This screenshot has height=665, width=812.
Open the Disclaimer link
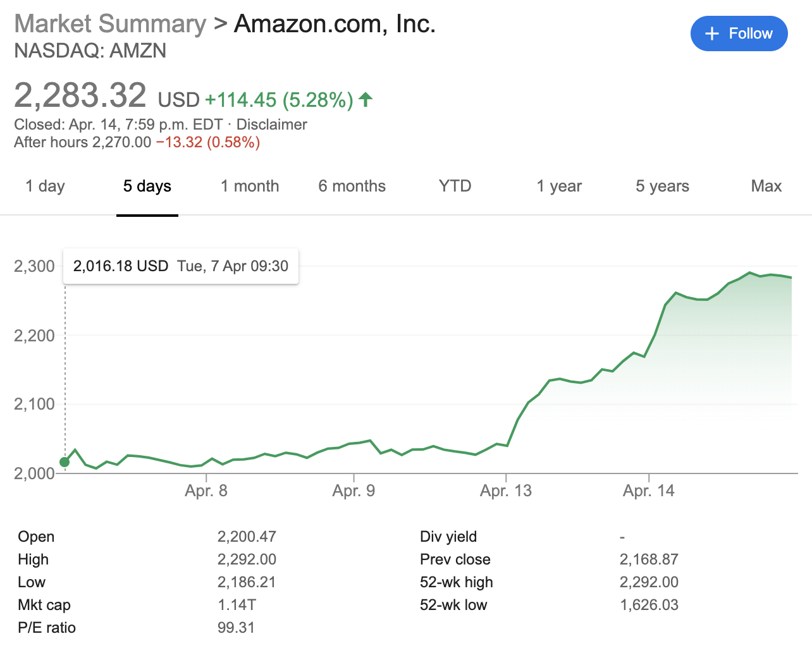(271, 125)
